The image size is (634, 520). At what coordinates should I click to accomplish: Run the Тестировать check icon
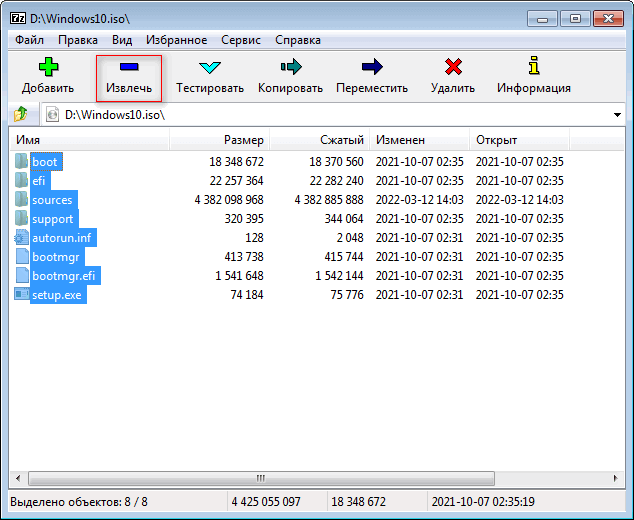tap(210, 68)
